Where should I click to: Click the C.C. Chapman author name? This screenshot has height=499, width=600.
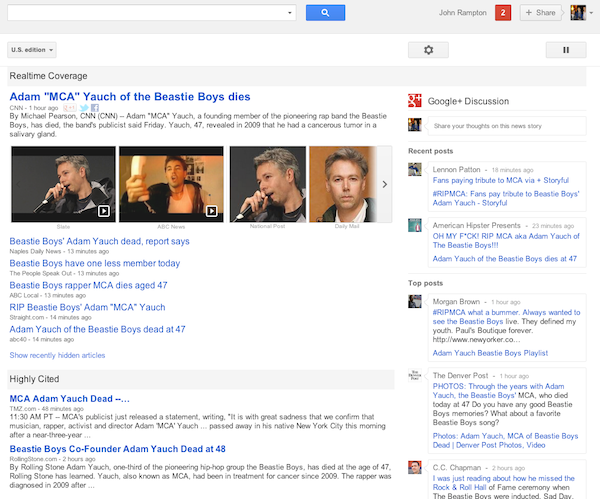tap(457, 468)
